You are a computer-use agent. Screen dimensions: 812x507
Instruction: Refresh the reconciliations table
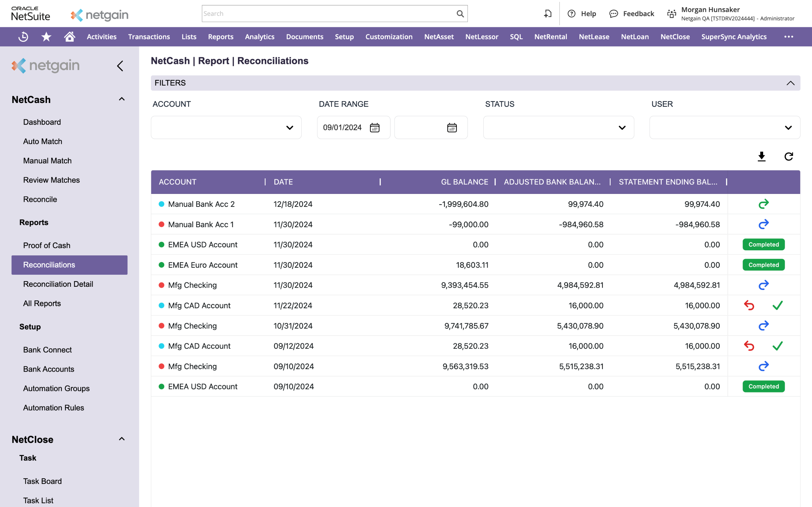coord(789,157)
